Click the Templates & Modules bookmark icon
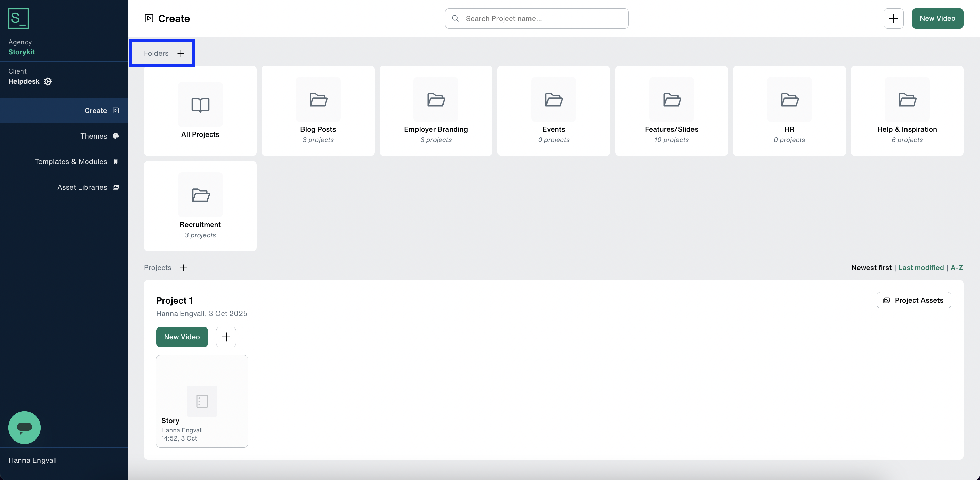This screenshot has width=980, height=480. pyautogui.click(x=116, y=161)
